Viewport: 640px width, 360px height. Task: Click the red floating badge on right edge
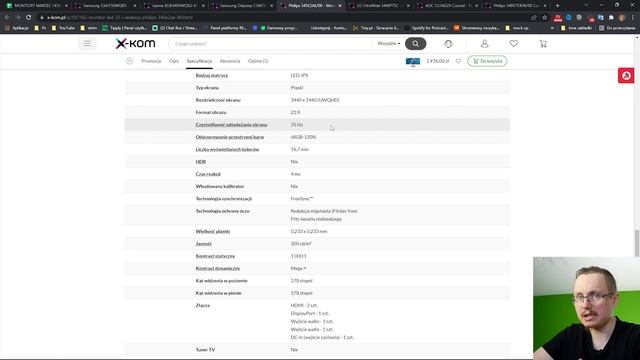(626, 76)
